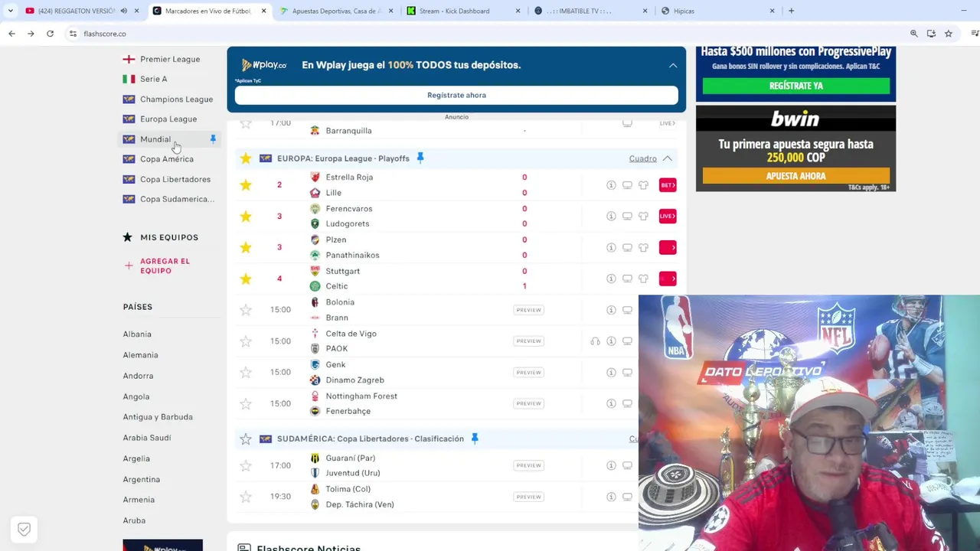Unpin Europa League Playoffs pin icon
The image size is (980, 551).
(x=420, y=158)
